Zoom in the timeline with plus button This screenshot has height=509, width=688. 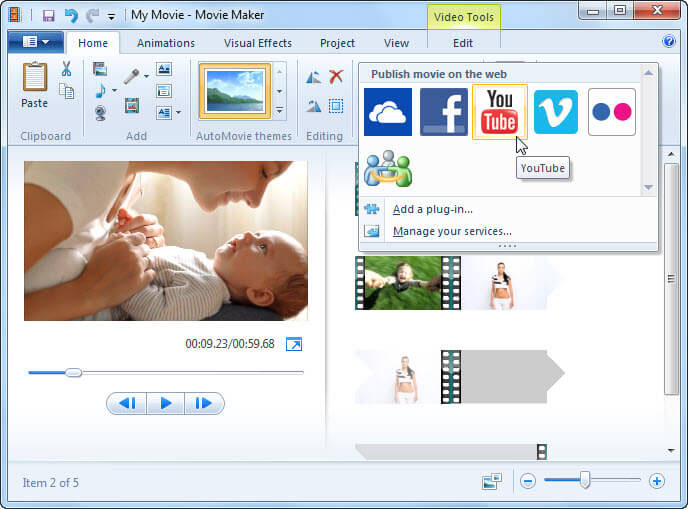[656, 481]
